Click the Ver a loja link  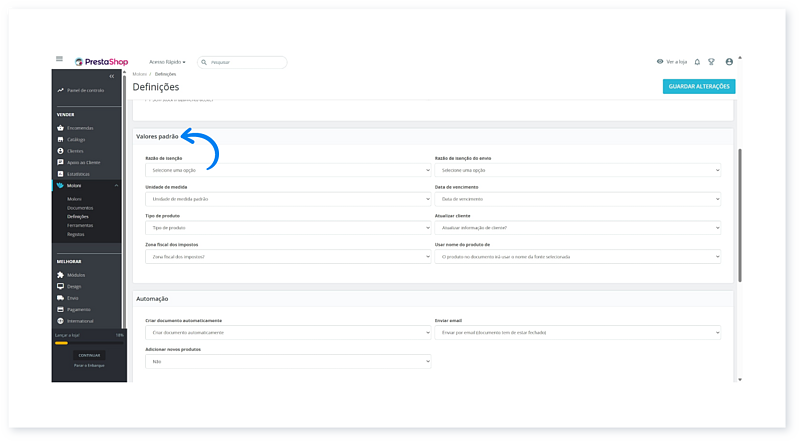pos(672,62)
